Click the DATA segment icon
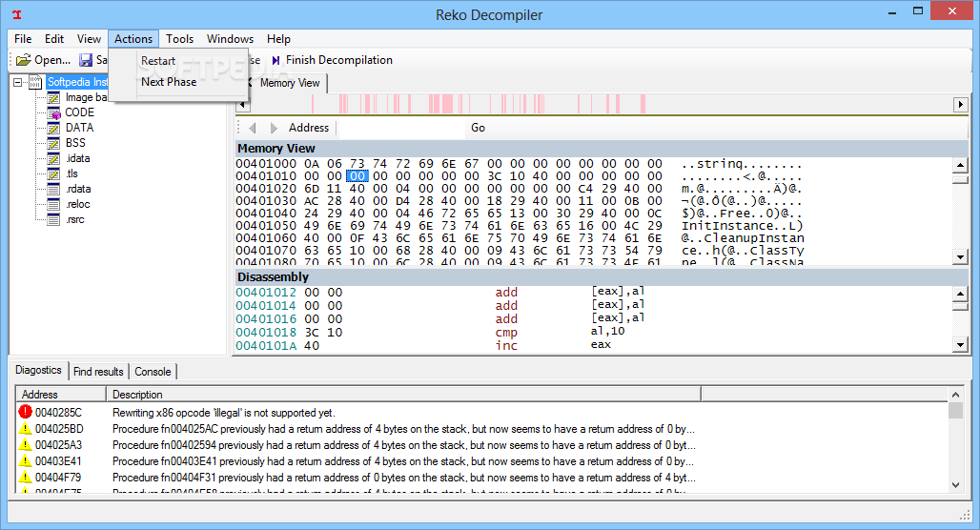Screen dimensions: 980x530 pyautogui.click(x=53, y=128)
